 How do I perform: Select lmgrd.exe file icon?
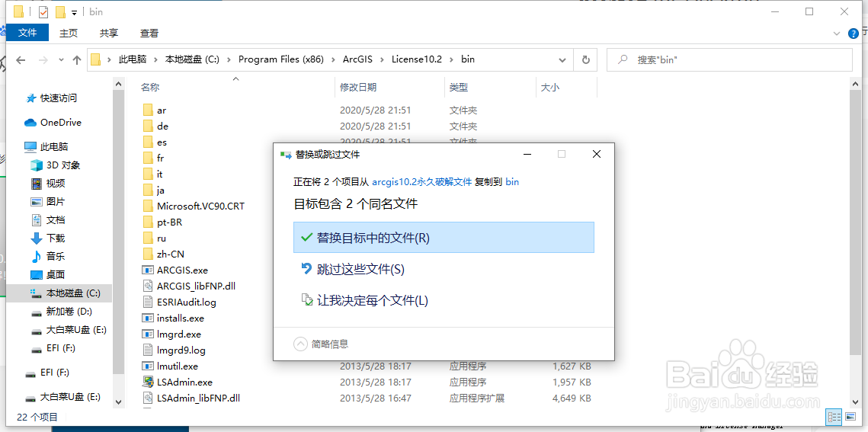[147, 334]
